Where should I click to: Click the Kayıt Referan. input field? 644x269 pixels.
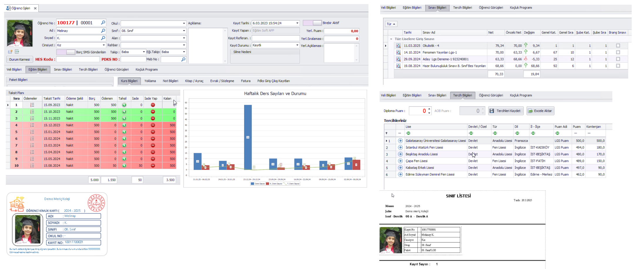pyautogui.click(x=276, y=38)
